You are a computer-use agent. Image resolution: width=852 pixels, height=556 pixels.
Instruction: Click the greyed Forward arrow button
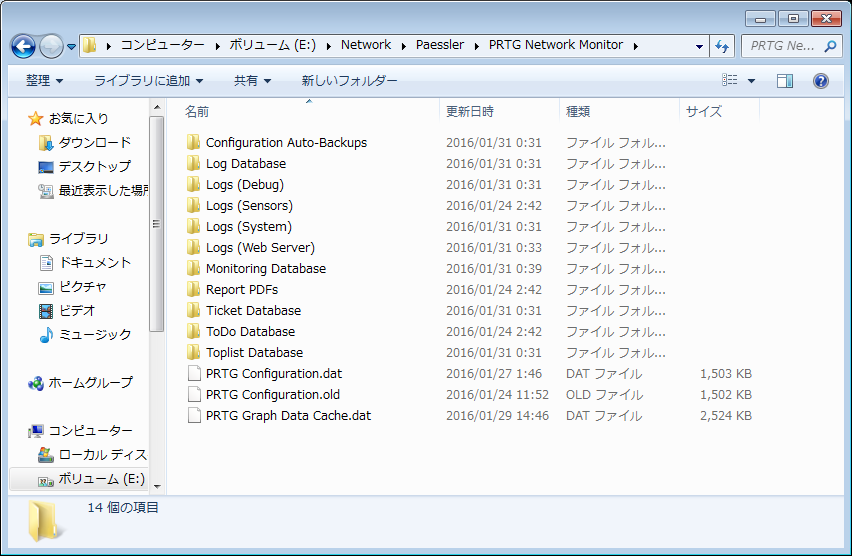click(x=52, y=46)
